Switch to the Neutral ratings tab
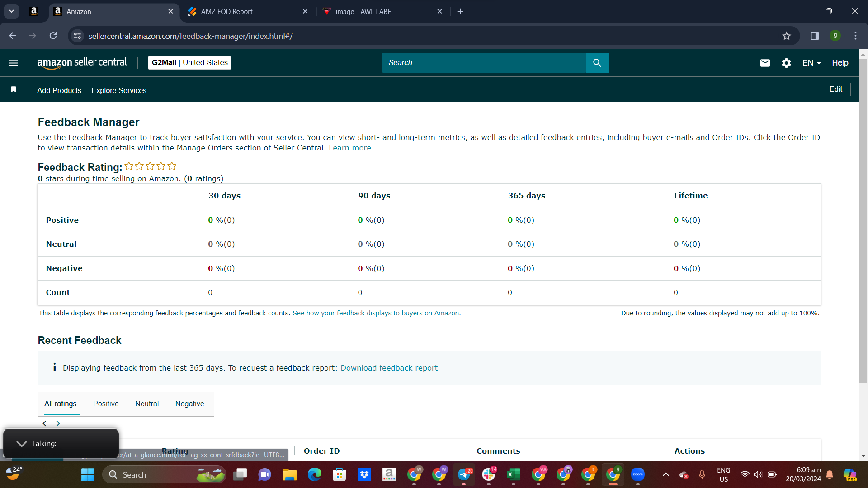Screen dimensions: 868x488 [147, 404]
